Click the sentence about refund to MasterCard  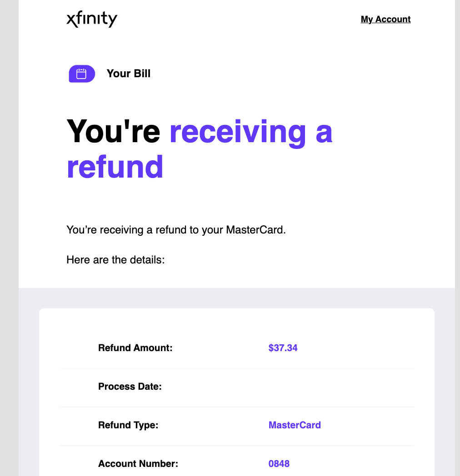point(176,230)
